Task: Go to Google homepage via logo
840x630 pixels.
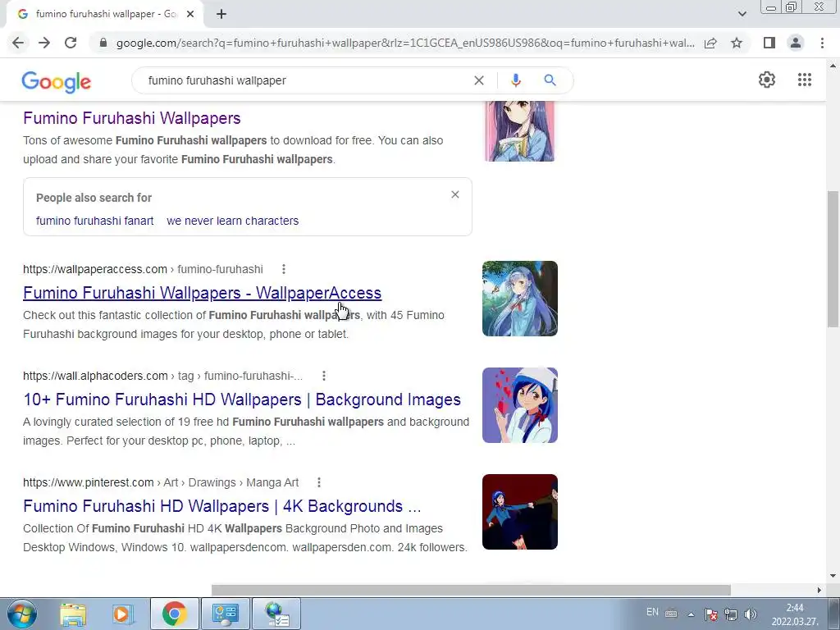Action: (x=57, y=81)
